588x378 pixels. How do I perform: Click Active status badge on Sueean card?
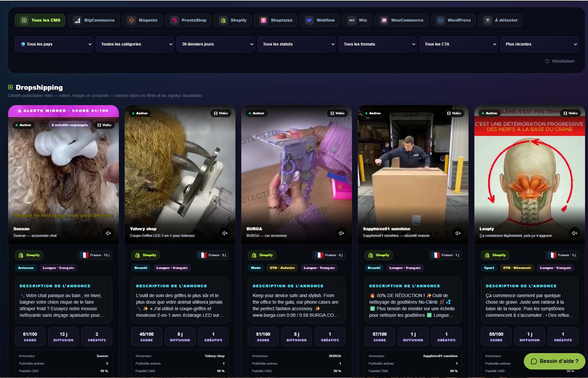tap(23, 125)
